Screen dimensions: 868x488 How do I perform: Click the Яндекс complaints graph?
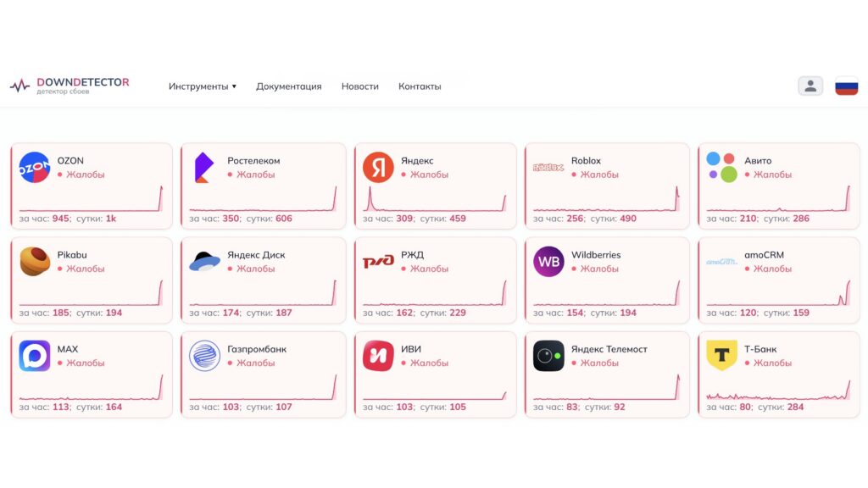point(435,198)
